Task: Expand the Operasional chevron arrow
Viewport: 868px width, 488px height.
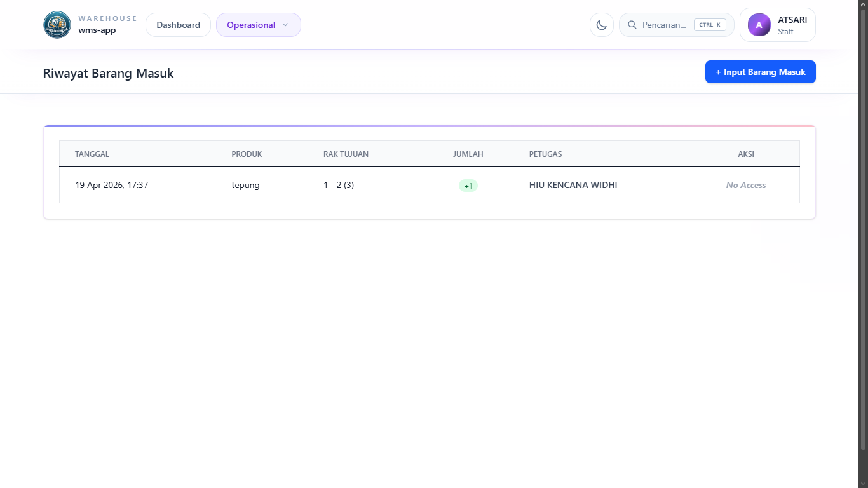Action: click(x=285, y=25)
